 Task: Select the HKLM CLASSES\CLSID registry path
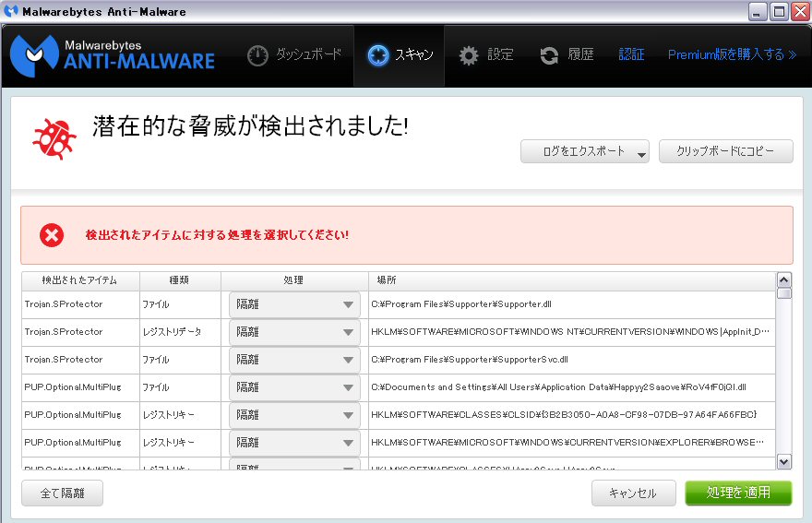tap(564, 415)
